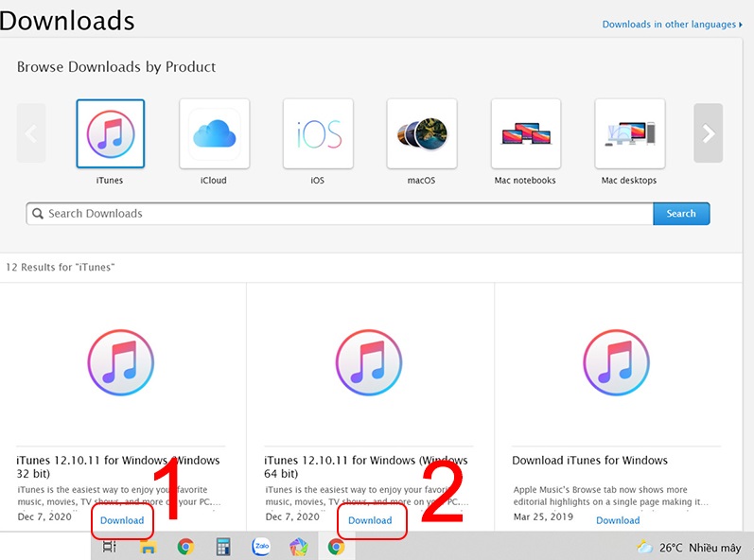Launch Calculator from the taskbar

tap(223, 547)
